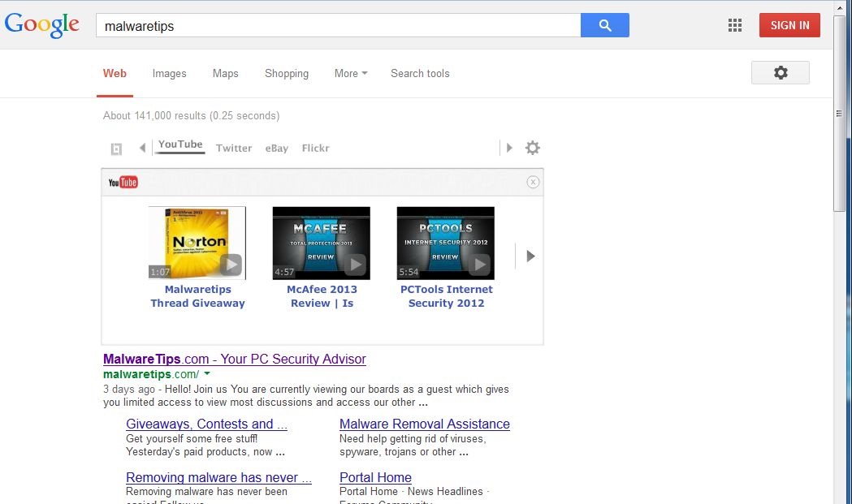Open the More search categories dropdown
Screen dimensions: 852x504
(x=351, y=73)
